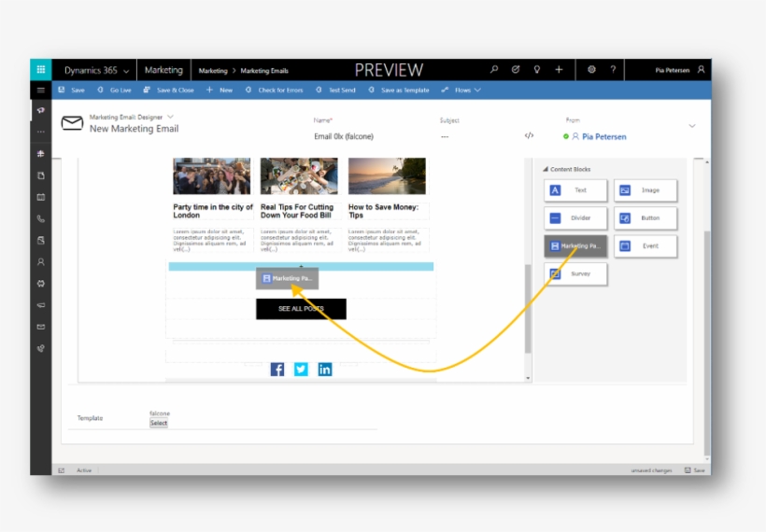
Task: Select the Button content block
Action: [645, 218]
